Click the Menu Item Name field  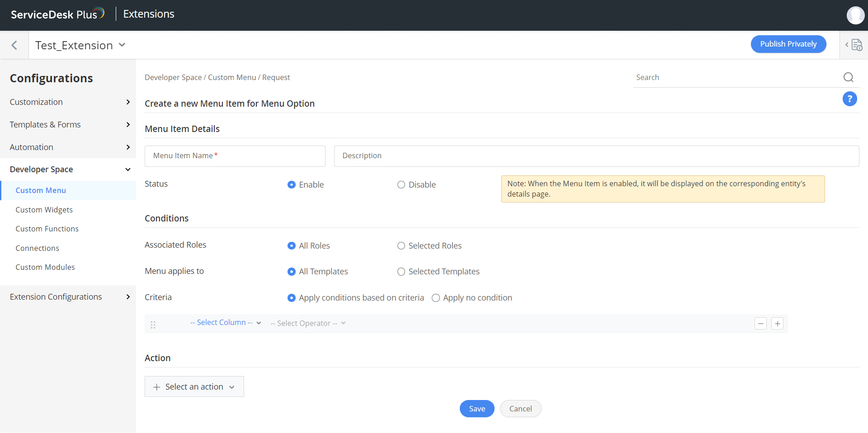click(x=235, y=156)
